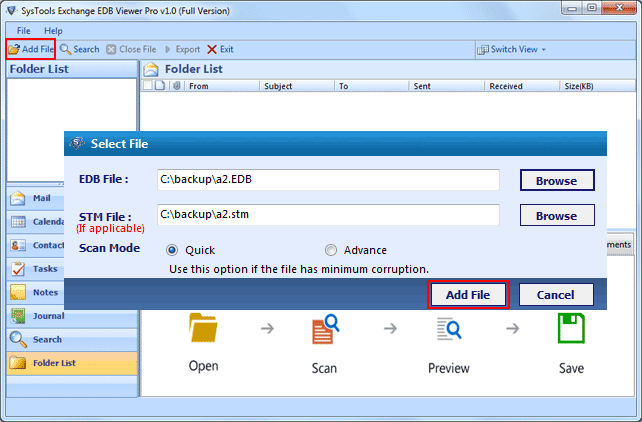
Task: Open the partly hidden Attachments tab
Action: coord(619,244)
